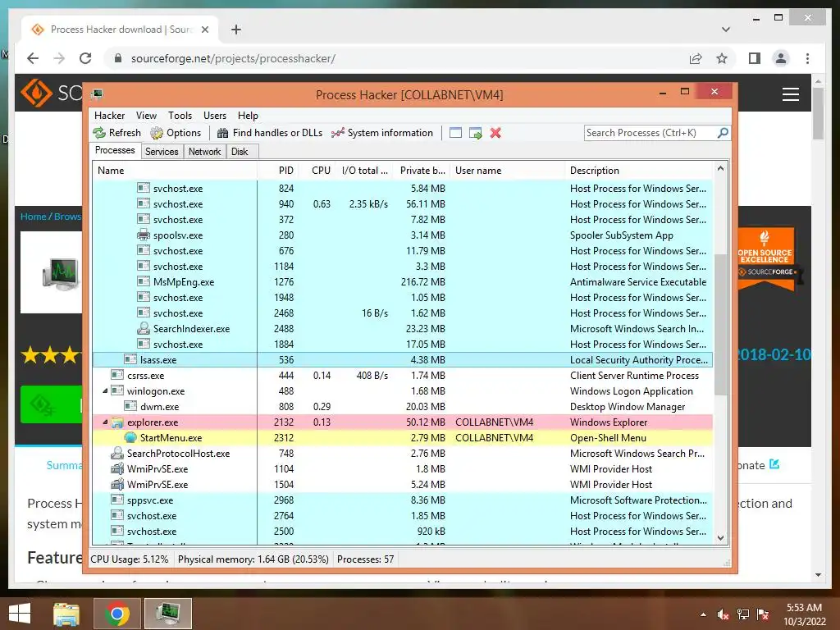The image size is (840, 630).
Task: Show hidden tray icons arrow
Action: (703, 614)
